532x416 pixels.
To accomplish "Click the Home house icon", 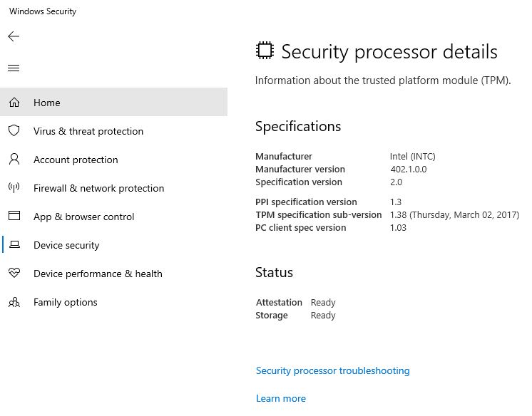I will coord(14,103).
